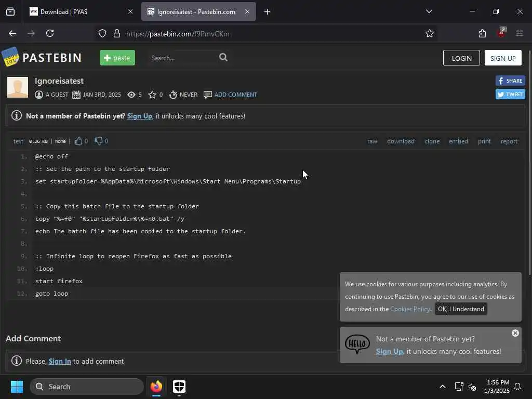The height and width of the screenshot is (399, 532).
Task: Open the Cookies Policy link
Action: 410,309
